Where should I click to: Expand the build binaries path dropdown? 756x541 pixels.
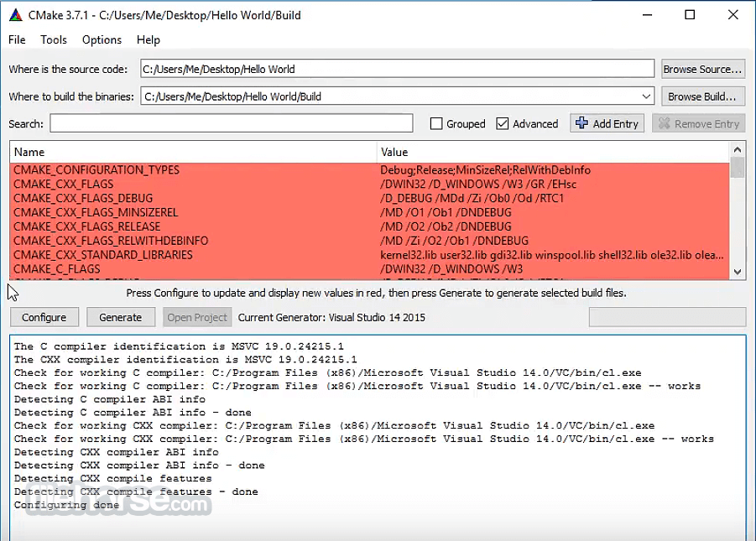pos(646,96)
